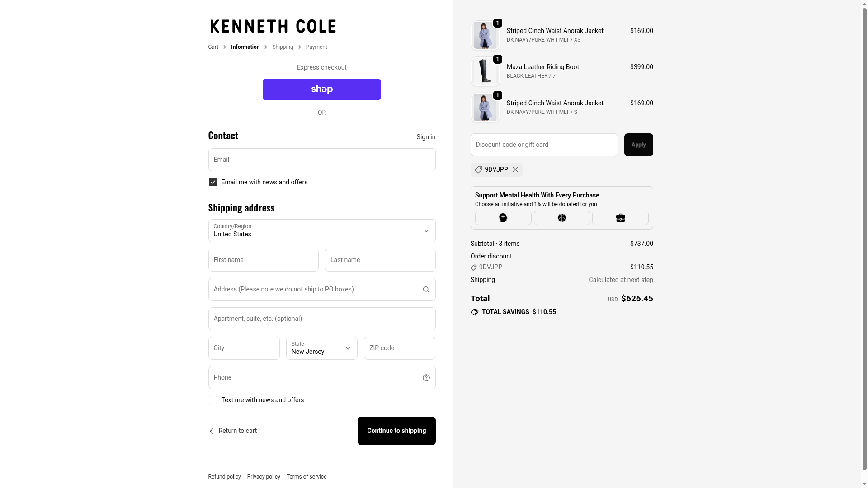Uncheck Email me with news and offers

(x=213, y=182)
